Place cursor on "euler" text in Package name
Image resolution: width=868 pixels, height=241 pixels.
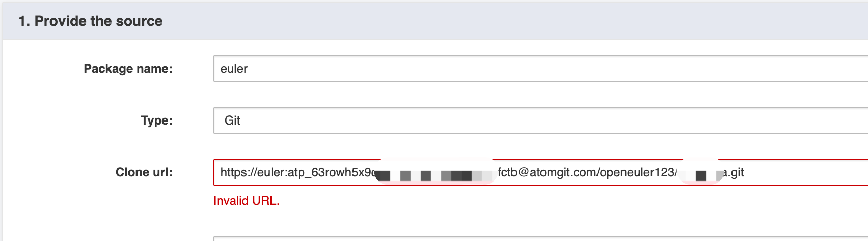click(234, 69)
